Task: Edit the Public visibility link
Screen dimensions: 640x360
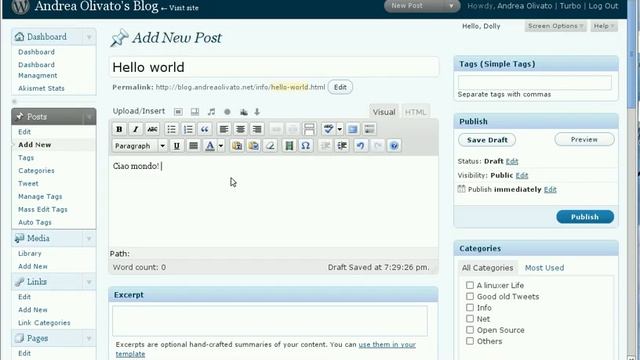Action: point(522,176)
